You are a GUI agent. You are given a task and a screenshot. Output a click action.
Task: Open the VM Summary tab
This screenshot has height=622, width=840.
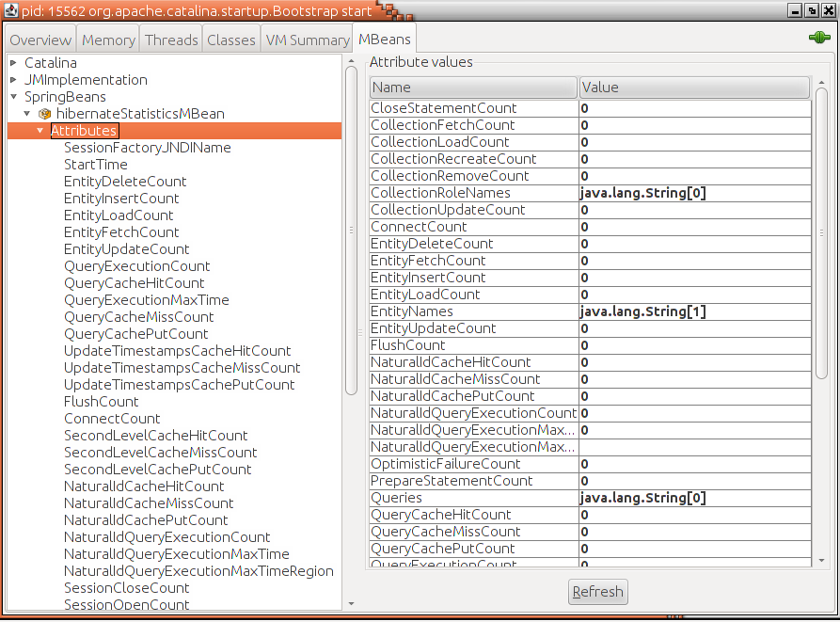click(307, 40)
